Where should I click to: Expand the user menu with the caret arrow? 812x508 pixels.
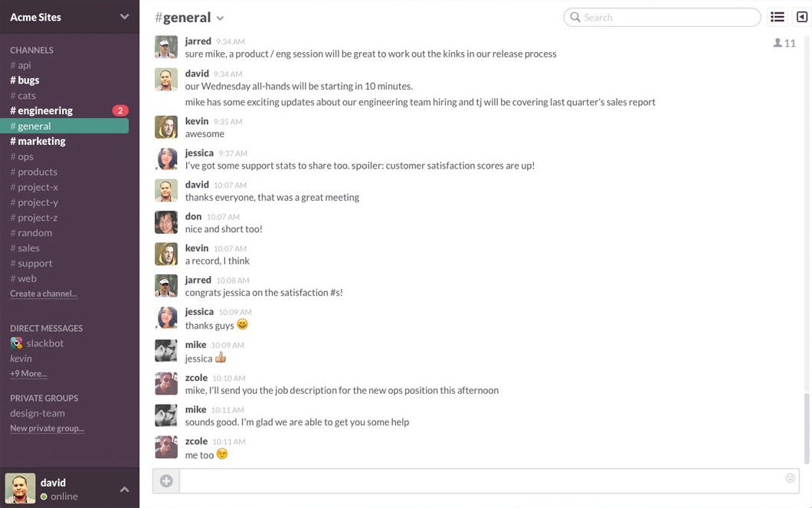click(123, 487)
